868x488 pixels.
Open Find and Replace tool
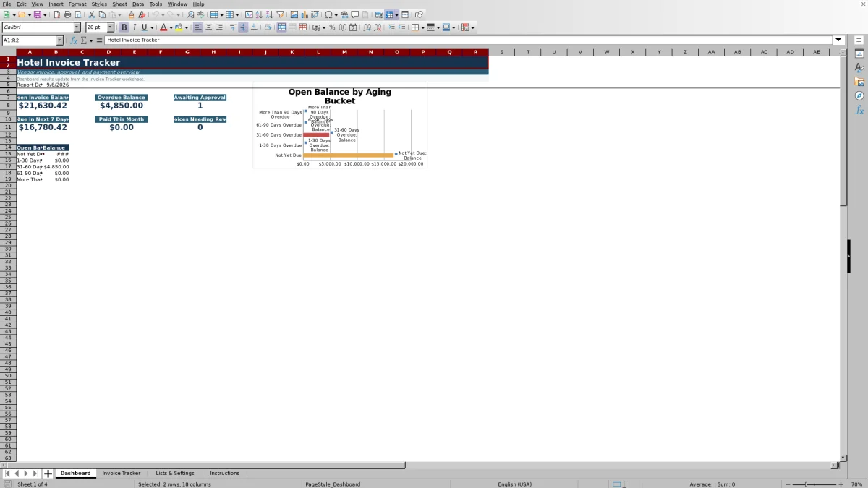point(190,14)
